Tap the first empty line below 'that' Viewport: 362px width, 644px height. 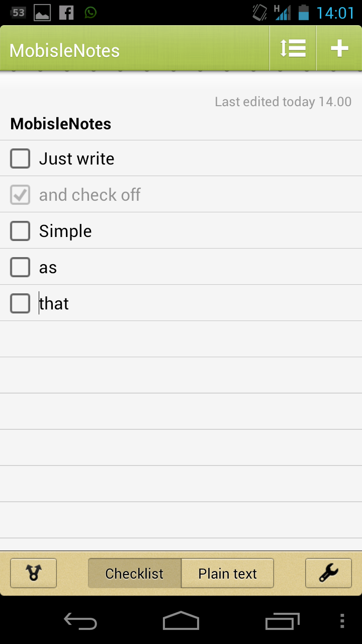181,339
